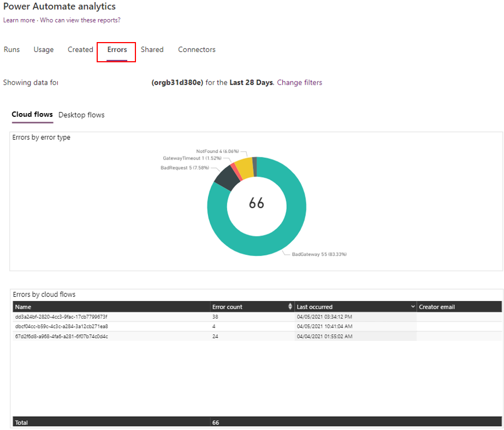This screenshot has height=430, width=504.
Task: Click the GatewayTimeout 1 (1.52%) label
Action: click(x=192, y=158)
